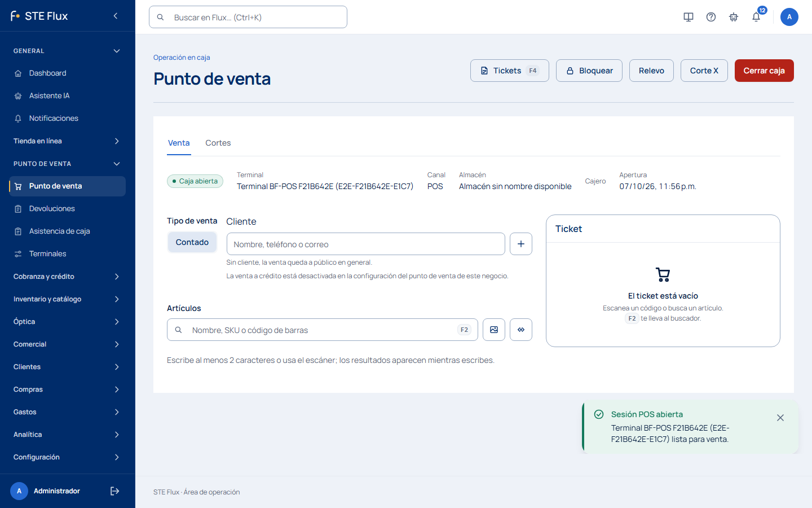
Task: Select the Venta tab
Action: [179, 143]
